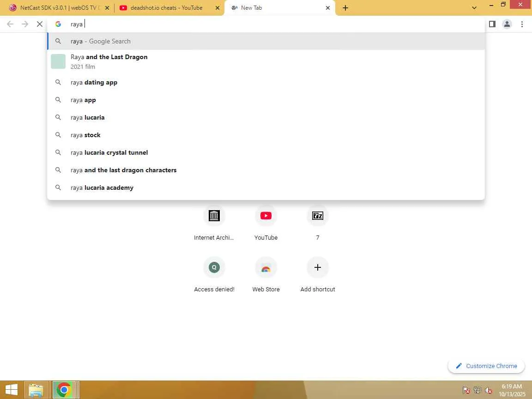Open the Action Center flag tray icon
532x399 pixels.
(466, 390)
